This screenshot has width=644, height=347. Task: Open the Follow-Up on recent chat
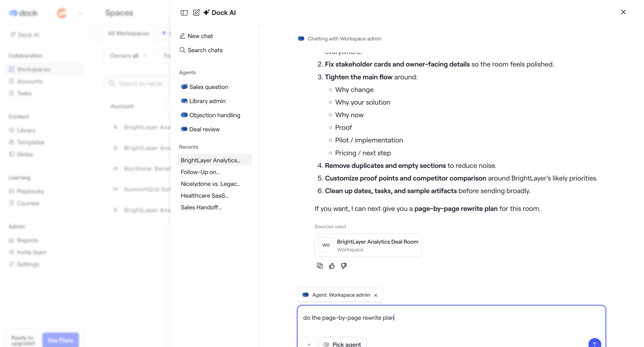click(x=200, y=172)
